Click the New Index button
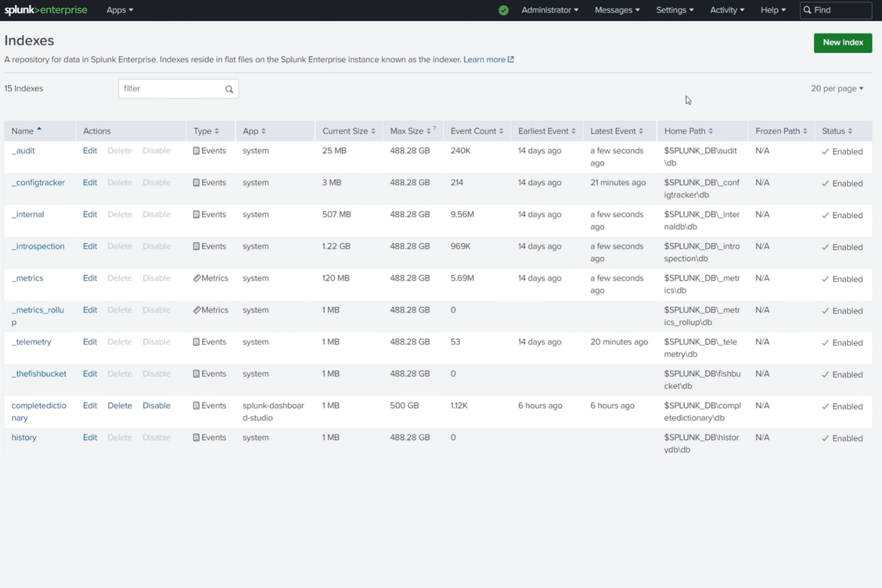Screen dimensions: 882x588 point(842,42)
